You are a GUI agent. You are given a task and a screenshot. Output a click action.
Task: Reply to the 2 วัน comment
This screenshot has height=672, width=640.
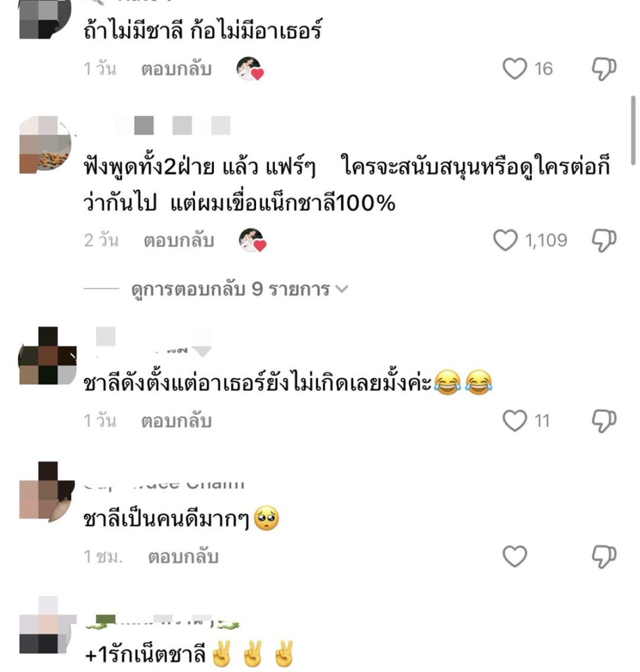(179, 240)
